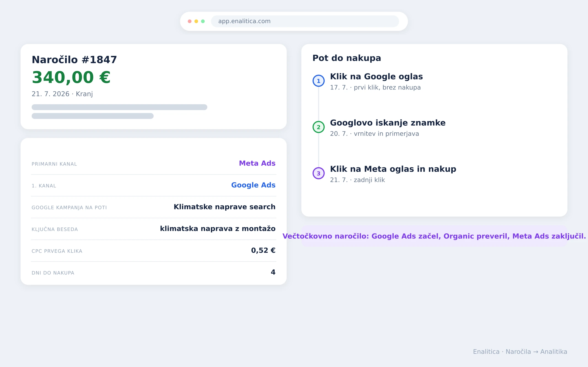Click the Večtočkovno naročilo summary banner
Screen dimensions: 588x367
(434, 236)
